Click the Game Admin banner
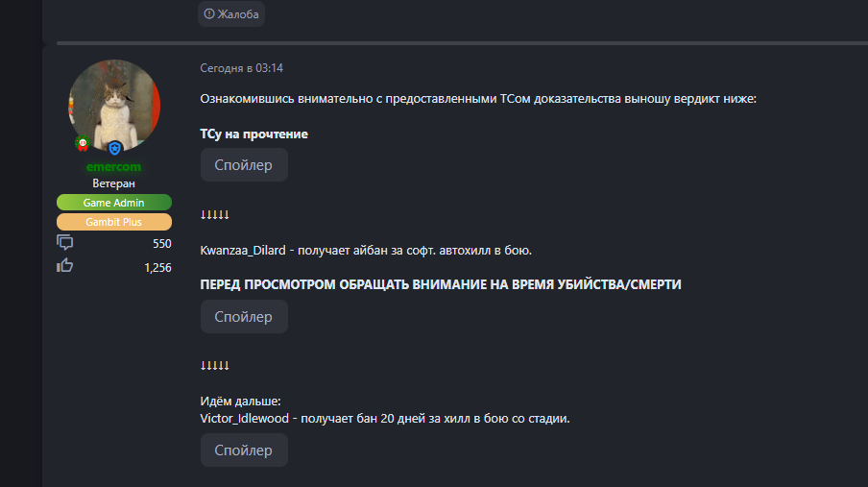 (114, 202)
